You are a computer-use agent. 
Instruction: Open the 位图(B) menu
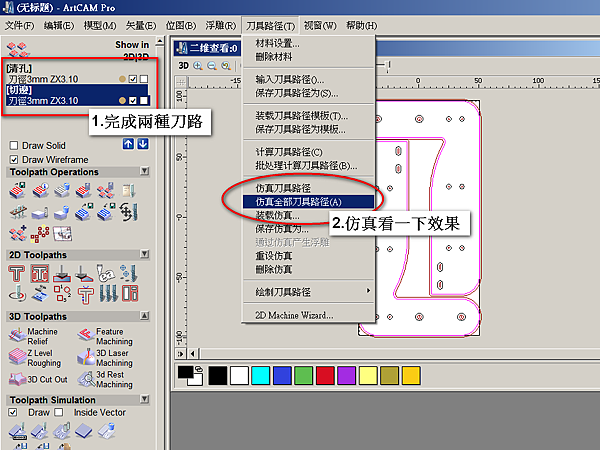pyautogui.click(x=181, y=26)
